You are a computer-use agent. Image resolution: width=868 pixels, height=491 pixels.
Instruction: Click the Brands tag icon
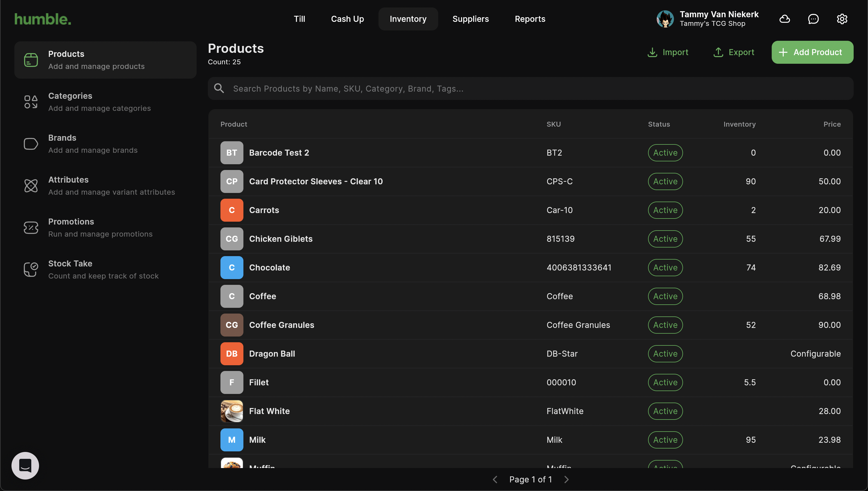(31, 144)
